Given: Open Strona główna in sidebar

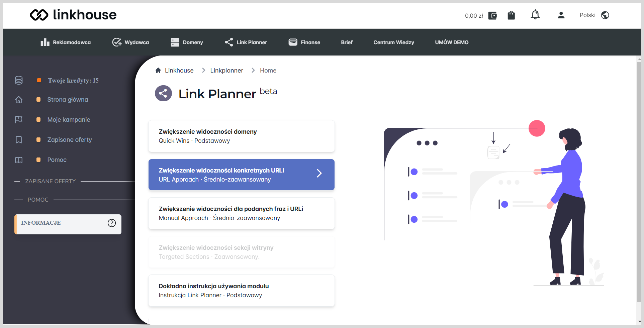Looking at the screenshot, I should click(68, 100).
